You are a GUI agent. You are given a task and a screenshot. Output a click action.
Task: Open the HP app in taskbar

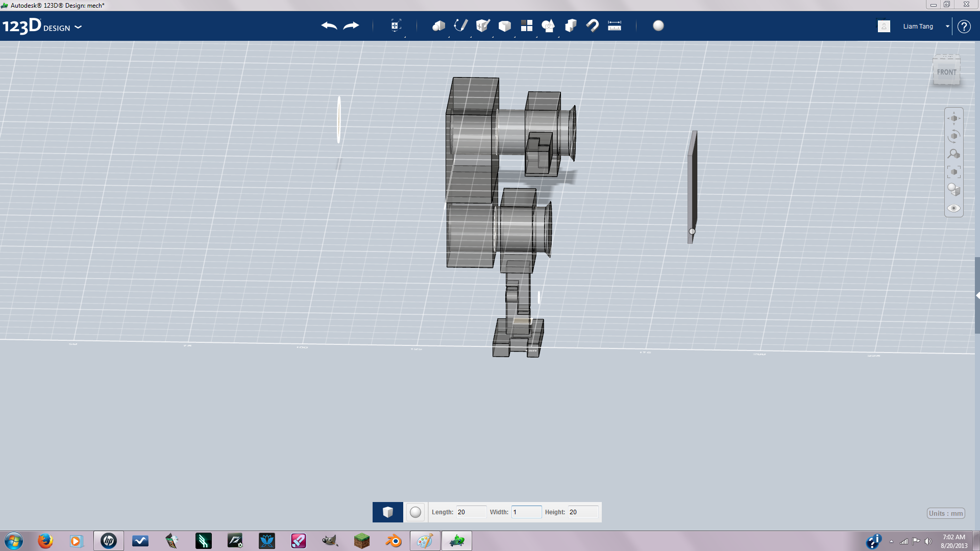(109, 541)
